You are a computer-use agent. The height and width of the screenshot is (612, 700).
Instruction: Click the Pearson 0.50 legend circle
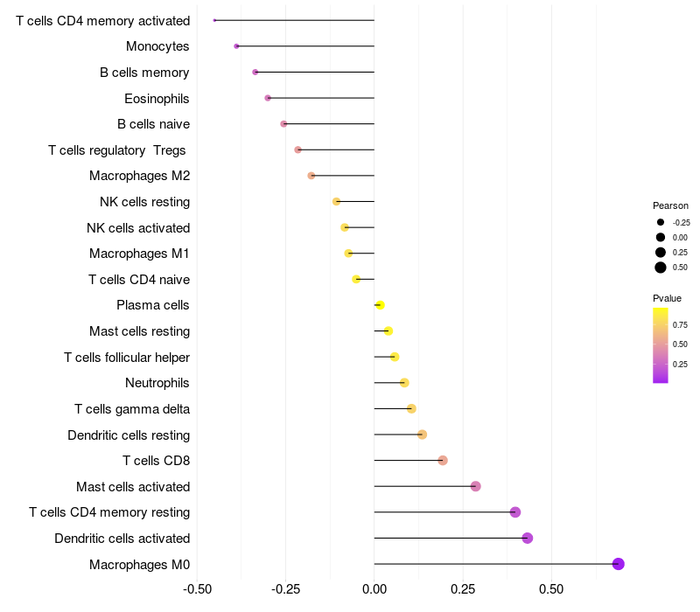[661, 268]
